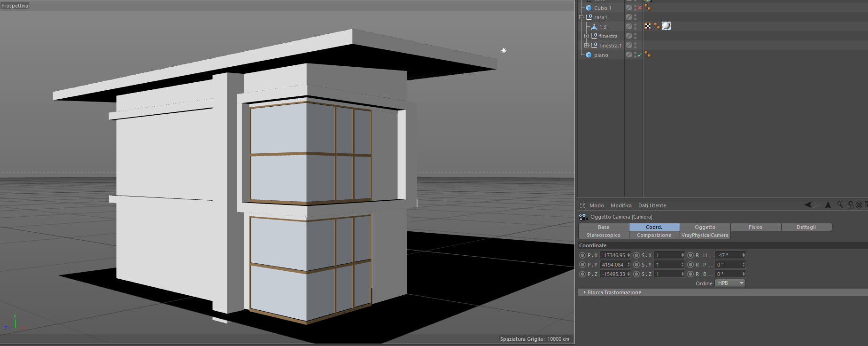Collapse the casa1 hierarchy node
This screenshot has width=868, height=346.
(x=581, y=17)
